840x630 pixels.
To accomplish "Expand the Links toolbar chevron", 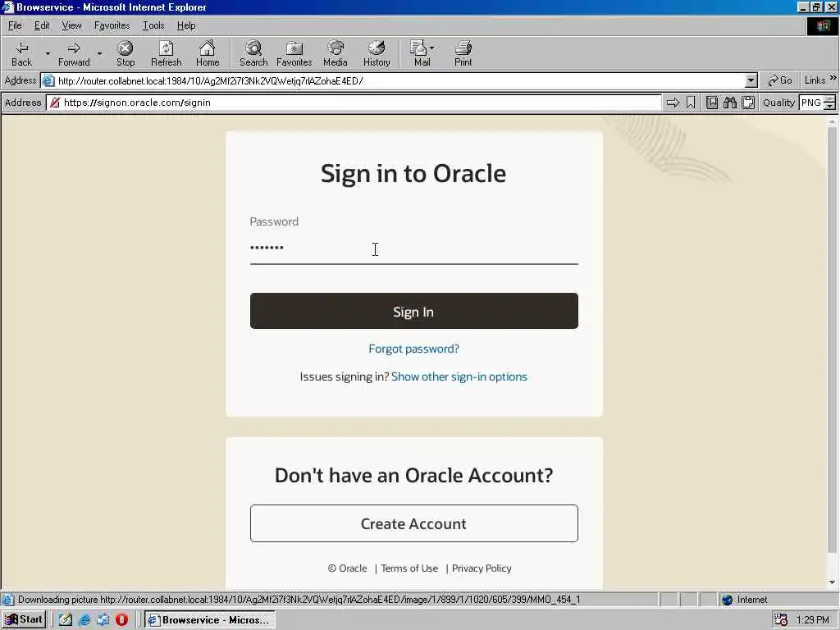I will (x=833, y=78).
